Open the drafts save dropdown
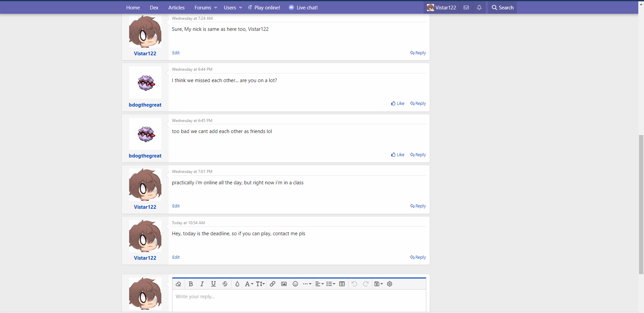The image size is (644, 313). (378, 284)
